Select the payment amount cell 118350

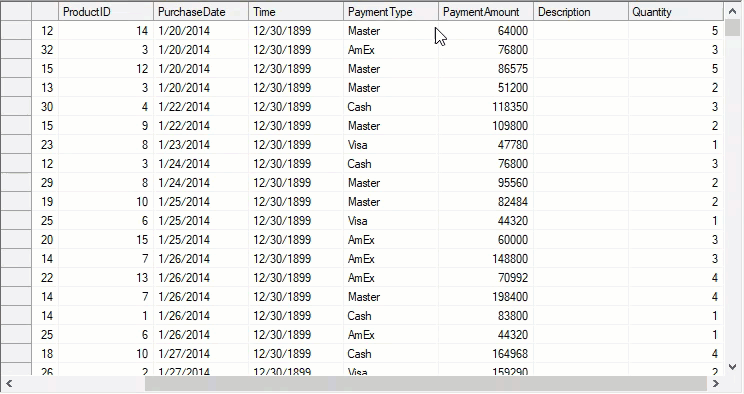[485, 107]
